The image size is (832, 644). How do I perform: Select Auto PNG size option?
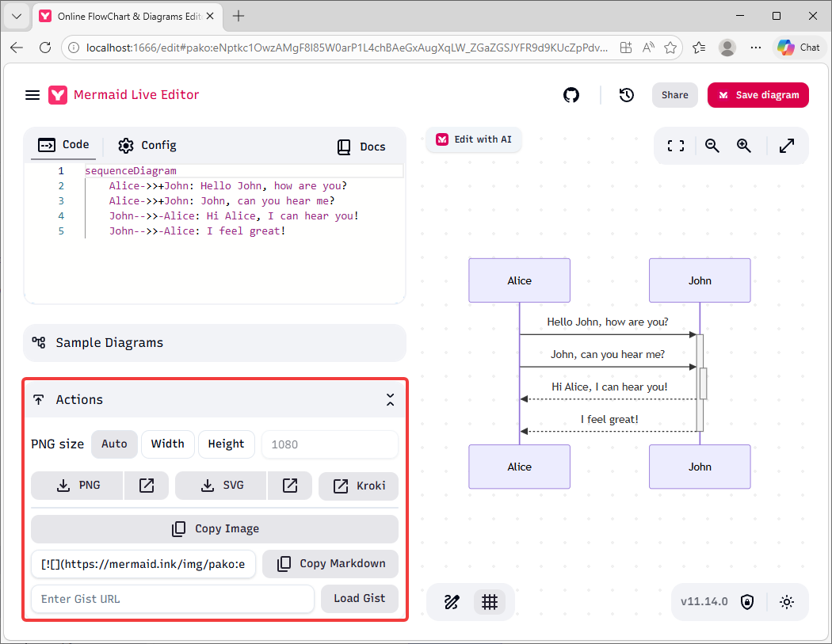click(x=114, y=444)
